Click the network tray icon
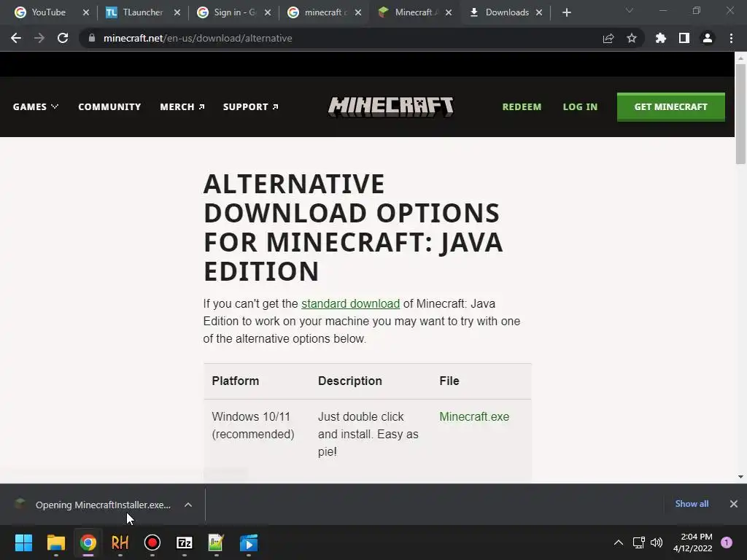The width and height of the screenshot is (747, 560). 638,542
